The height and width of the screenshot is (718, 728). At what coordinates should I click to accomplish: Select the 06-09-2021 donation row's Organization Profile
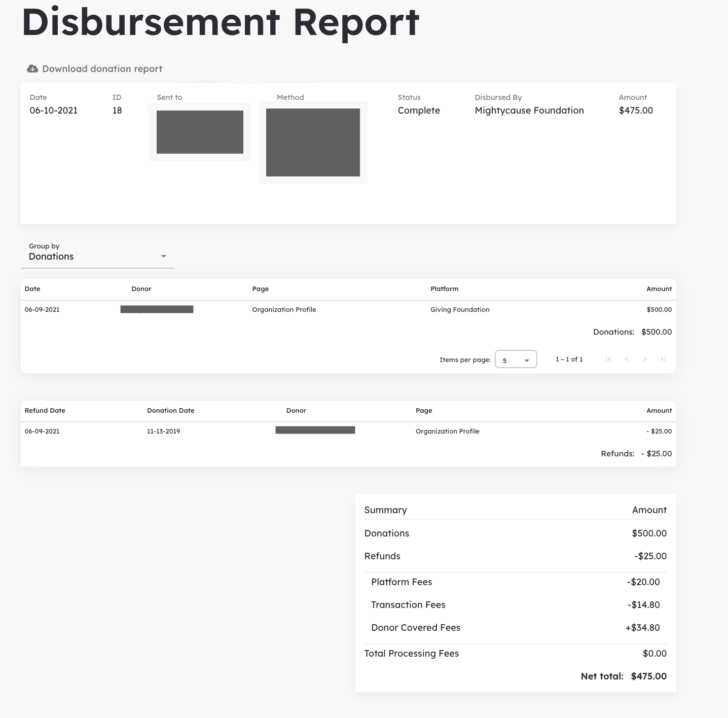click(x=284, y=309)
